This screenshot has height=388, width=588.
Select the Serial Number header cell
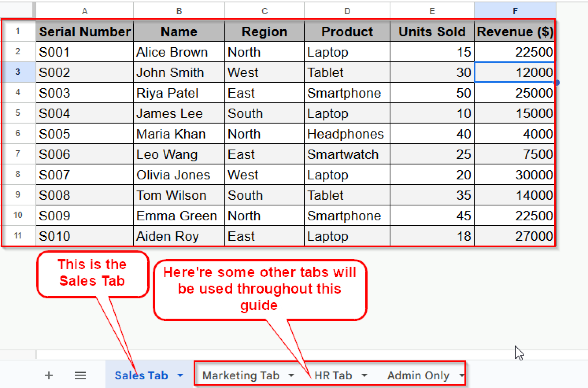click(x=84, y=31)
